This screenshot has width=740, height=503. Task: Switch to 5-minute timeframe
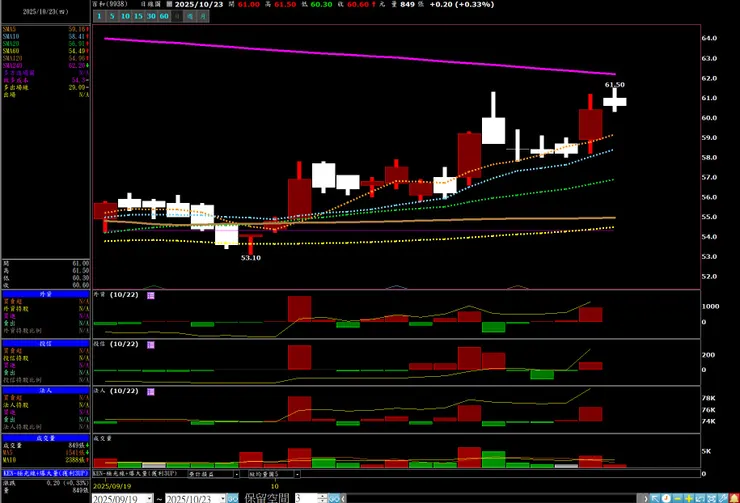pos(112,16)
